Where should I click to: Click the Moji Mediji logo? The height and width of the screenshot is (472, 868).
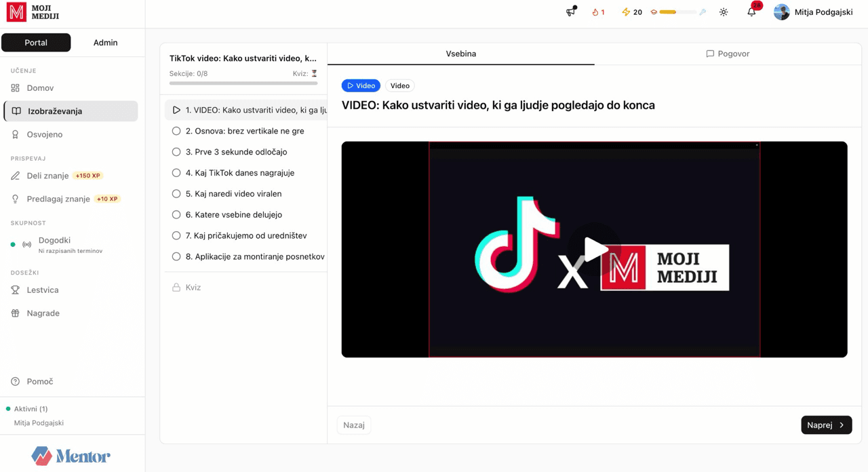(x=33, y=12)
